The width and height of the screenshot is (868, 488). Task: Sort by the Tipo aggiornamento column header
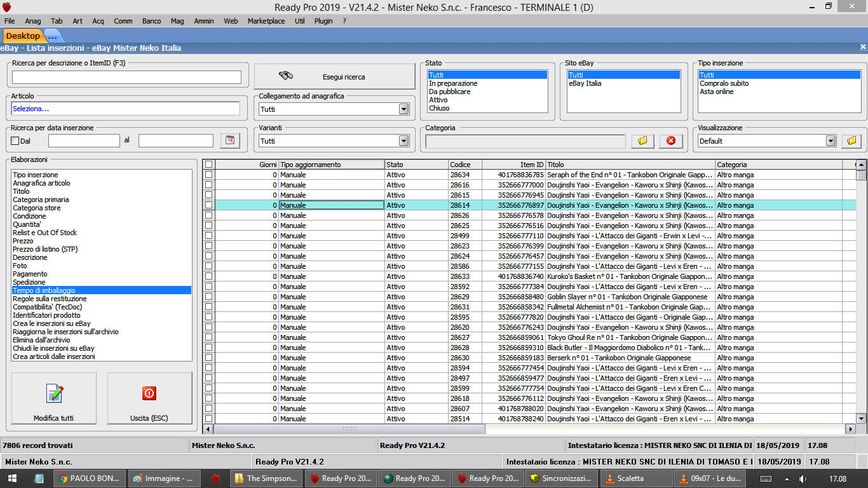tap(332, 165)
